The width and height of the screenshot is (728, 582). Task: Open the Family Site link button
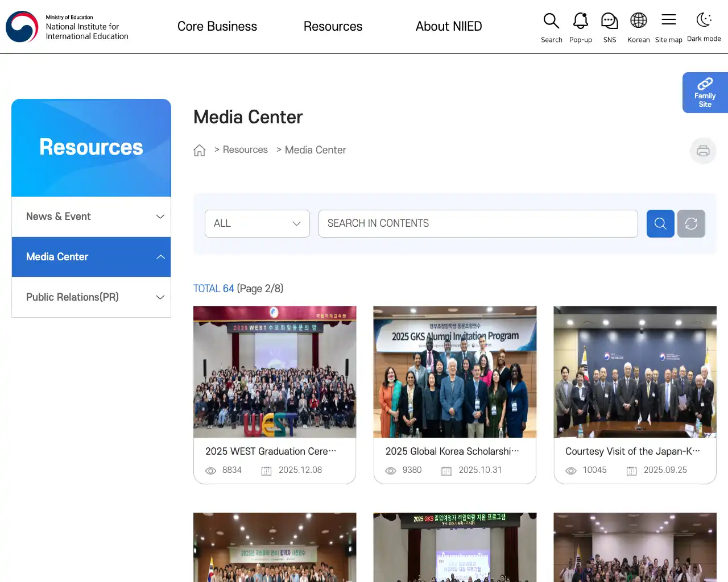tap(705, 93)
